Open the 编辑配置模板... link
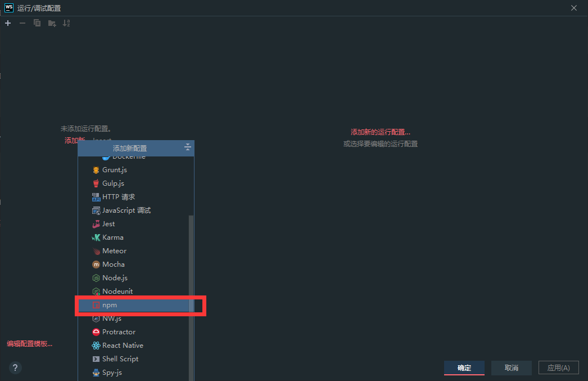This screenshot has width=588, height=381. [x=30, y=344]
